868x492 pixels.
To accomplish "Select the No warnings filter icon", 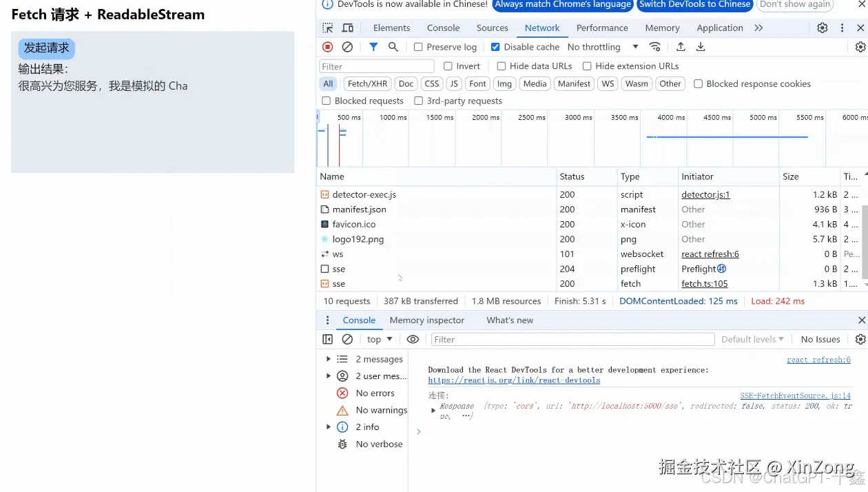I will pos(342,410).
